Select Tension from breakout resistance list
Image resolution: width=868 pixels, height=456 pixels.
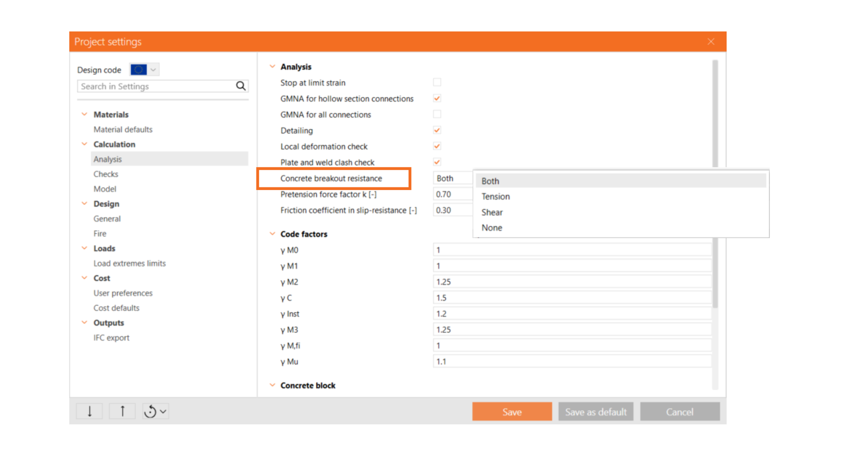pos(495,196)
